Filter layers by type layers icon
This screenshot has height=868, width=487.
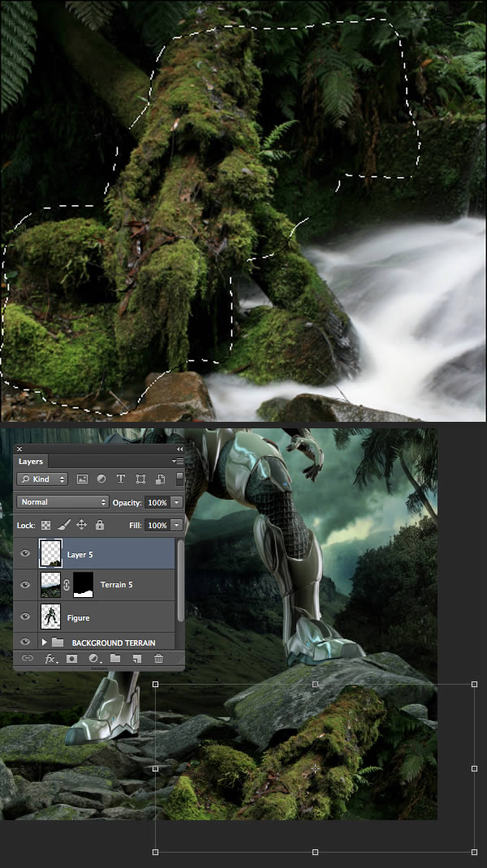tap(121, 479)
